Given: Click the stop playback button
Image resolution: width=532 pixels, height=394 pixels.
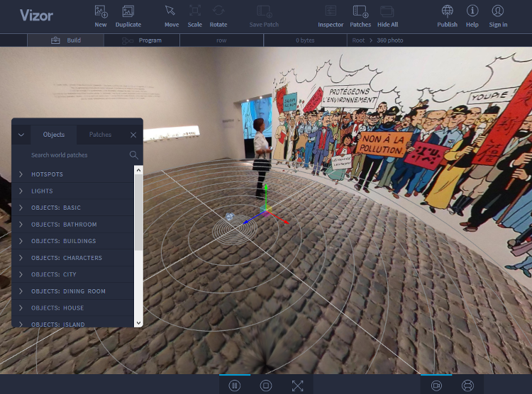Looking at the screenshot, I should (x=266, y=385).
